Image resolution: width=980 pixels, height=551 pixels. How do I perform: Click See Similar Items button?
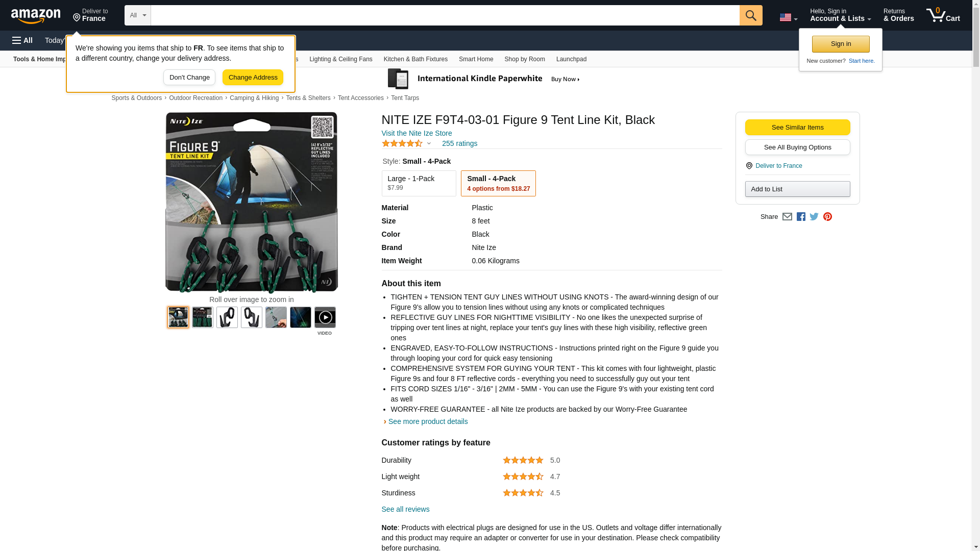[797, 128]
